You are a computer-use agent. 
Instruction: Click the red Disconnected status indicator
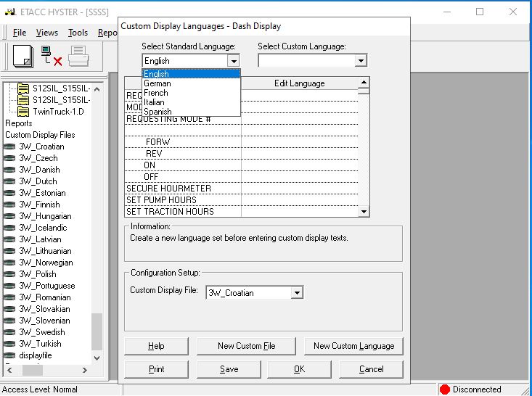(x=445, y=389)
